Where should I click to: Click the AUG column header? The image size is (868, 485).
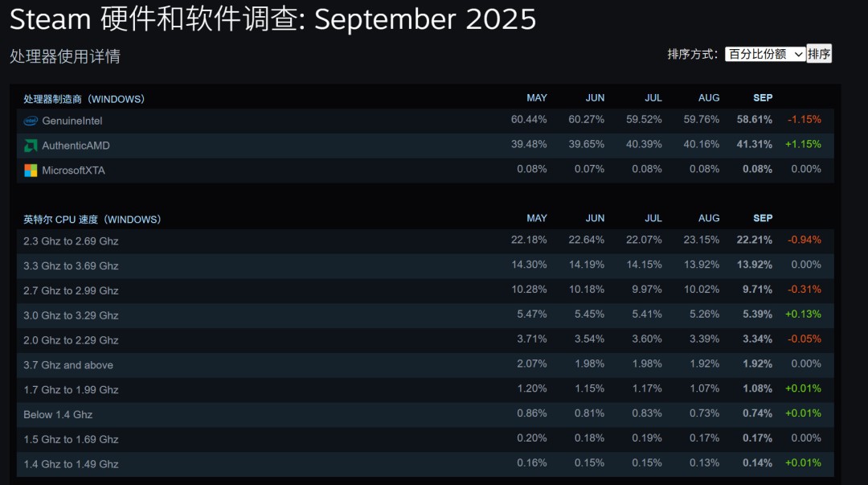click(709, 97)
